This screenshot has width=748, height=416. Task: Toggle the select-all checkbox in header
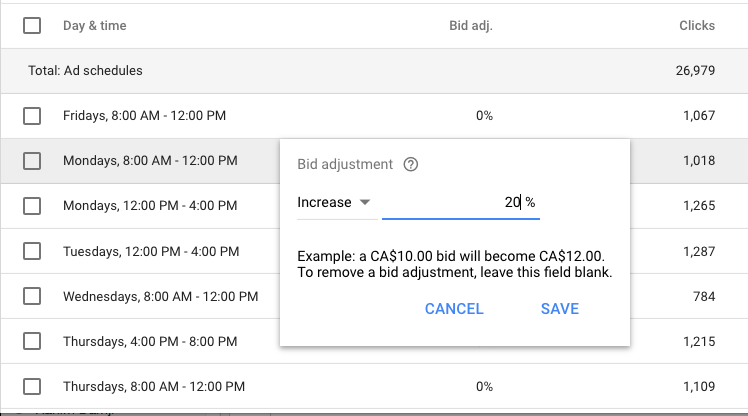(x=32, y=25)
